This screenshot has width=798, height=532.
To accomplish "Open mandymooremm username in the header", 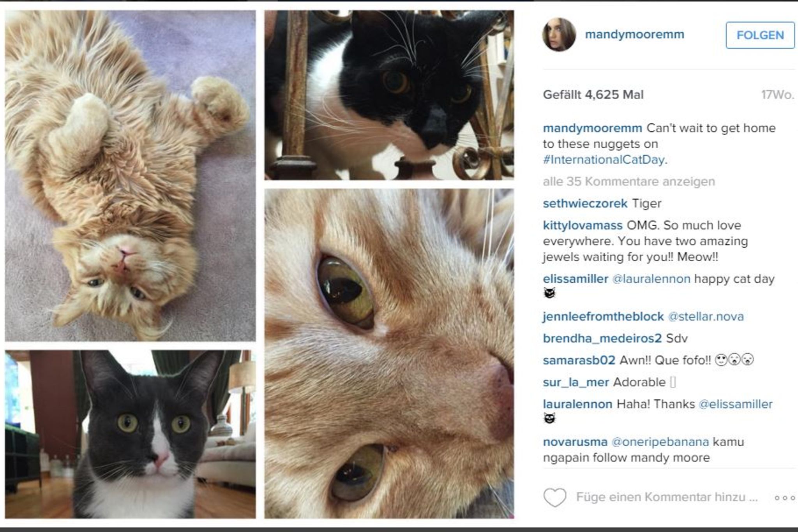I will tap(634, 34).
